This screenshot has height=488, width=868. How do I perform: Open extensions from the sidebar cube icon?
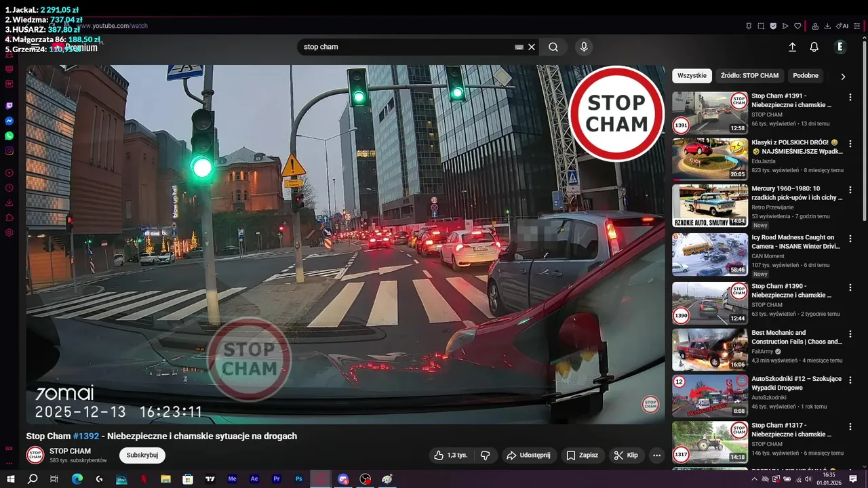click(x=9, y=218)
